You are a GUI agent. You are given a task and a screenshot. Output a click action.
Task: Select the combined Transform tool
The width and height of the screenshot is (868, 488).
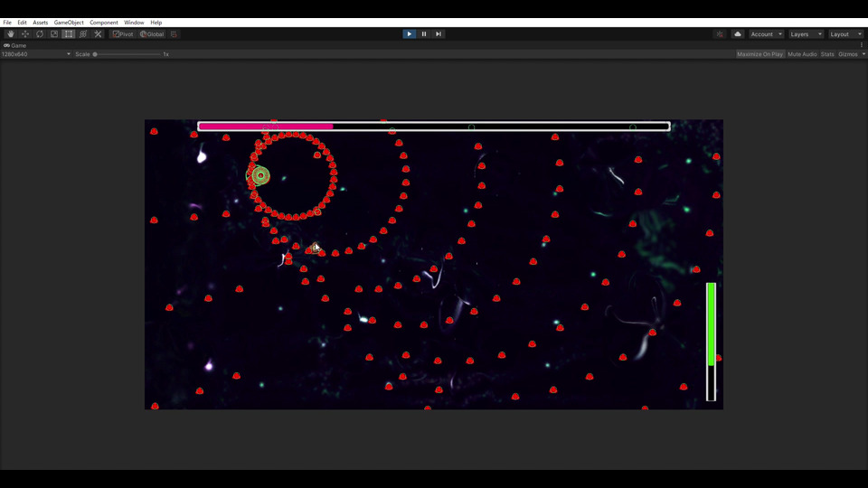click(x=83, y=34)
